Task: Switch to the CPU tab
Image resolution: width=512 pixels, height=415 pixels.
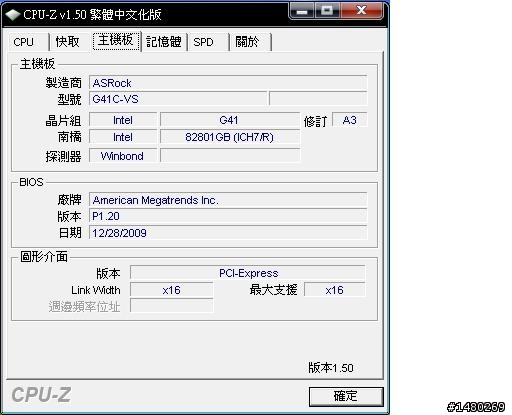Action: pos(29,42)
